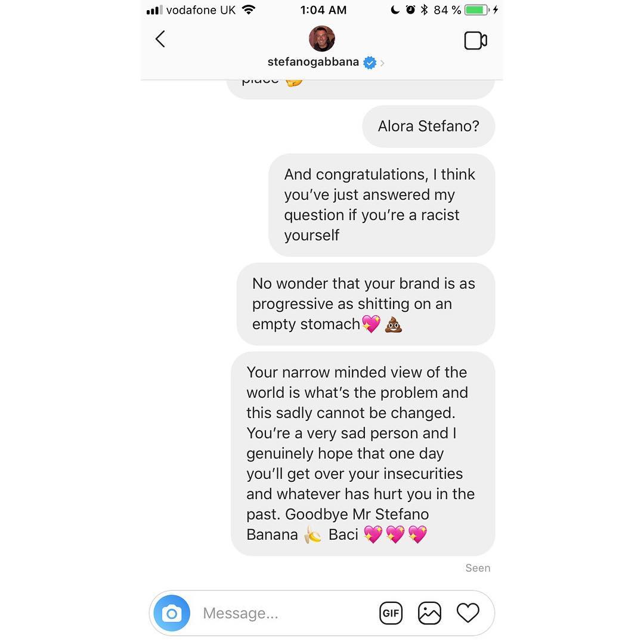Start a video chat with stefanogabbana
Image resolution: width=644 pixels, height=644 pixels.
[x=476, y=41]
